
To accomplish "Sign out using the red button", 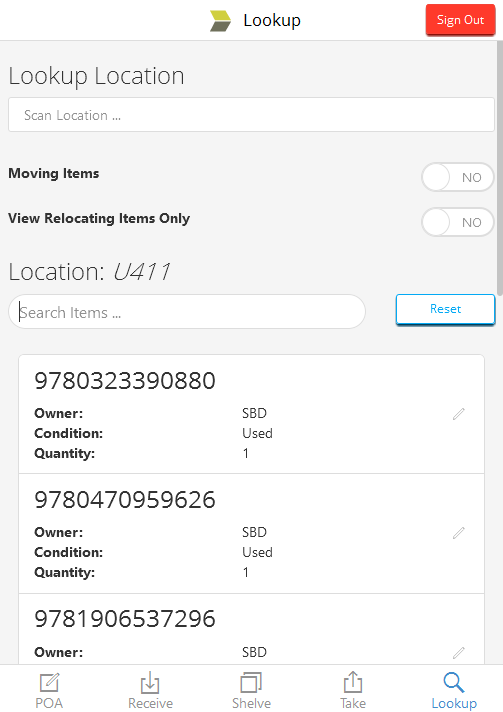I will pyautogui.click(x=460, y=20).
